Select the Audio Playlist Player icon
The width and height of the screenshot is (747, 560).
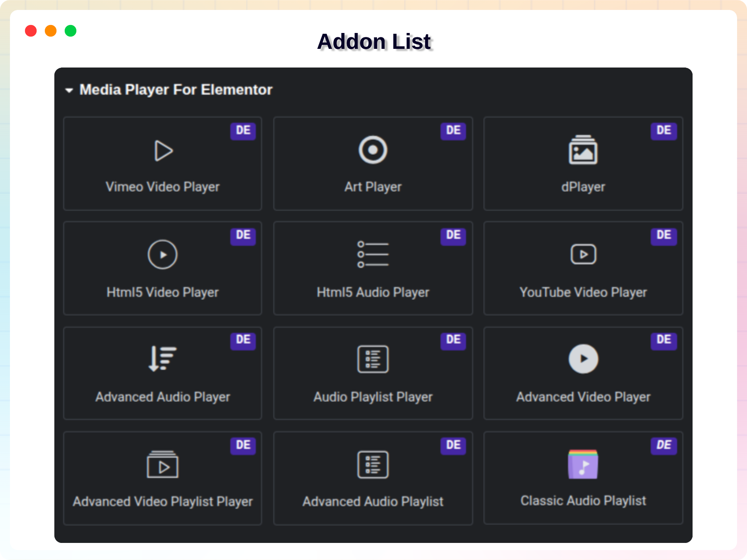click(373, 359)
